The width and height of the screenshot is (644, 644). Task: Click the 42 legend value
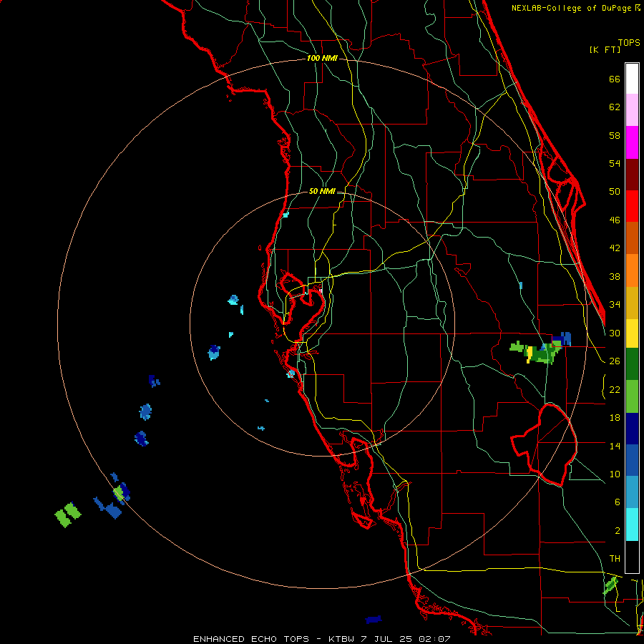(x=615, y=248)
